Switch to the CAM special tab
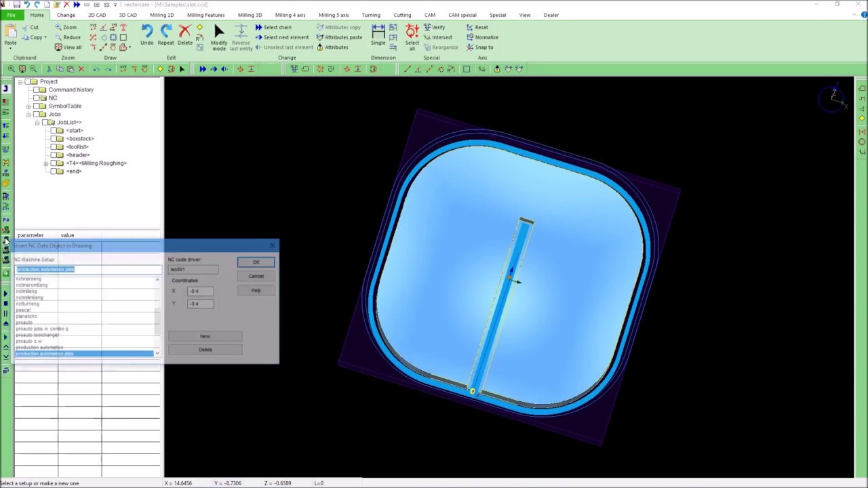 pos(462,15)
